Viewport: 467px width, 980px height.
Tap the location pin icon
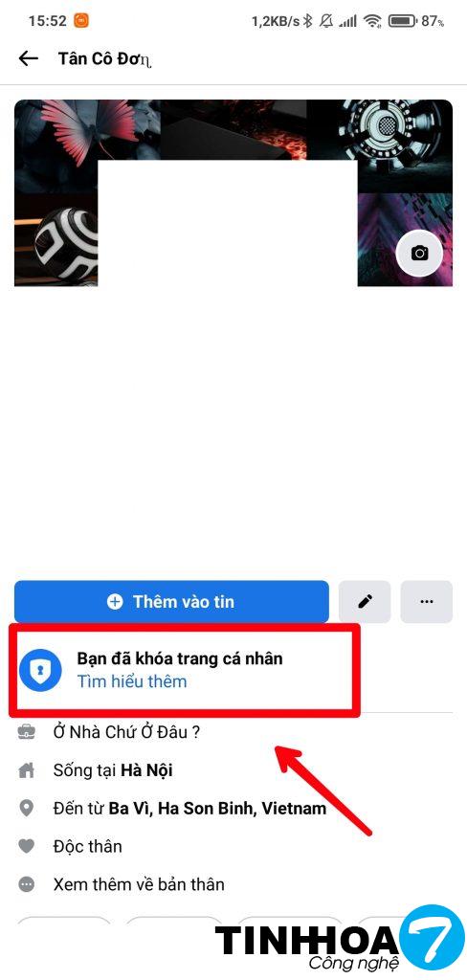(x=26, y=809)
